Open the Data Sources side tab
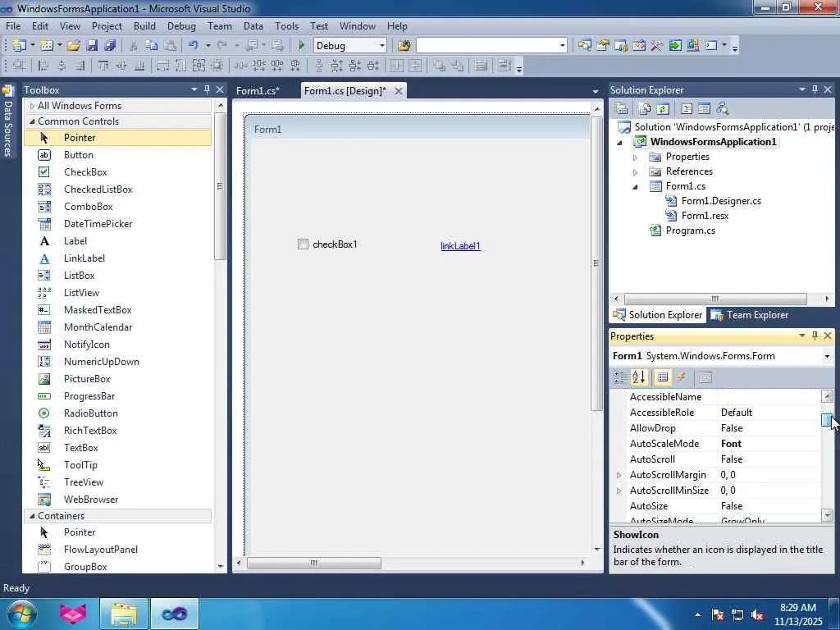 coord(7,123)
